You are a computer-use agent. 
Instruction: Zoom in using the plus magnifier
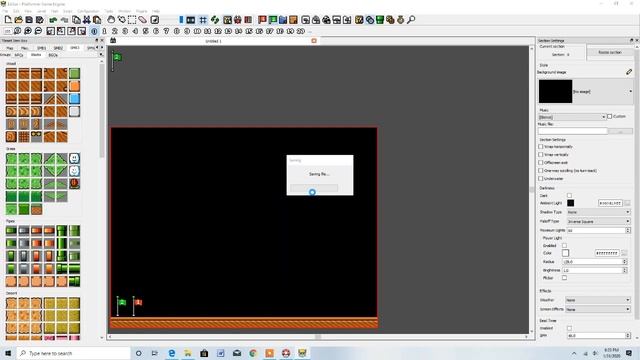coord(28,31)
